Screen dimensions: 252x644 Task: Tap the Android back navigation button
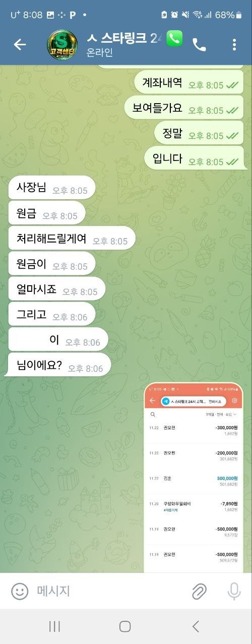click(x=196, y=626)
